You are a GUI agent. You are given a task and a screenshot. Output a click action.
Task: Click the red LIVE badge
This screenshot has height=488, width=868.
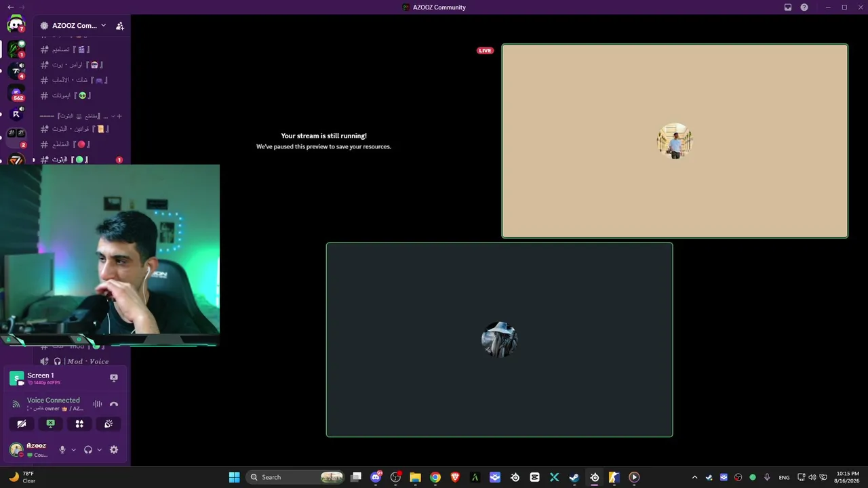click(485, 50)
